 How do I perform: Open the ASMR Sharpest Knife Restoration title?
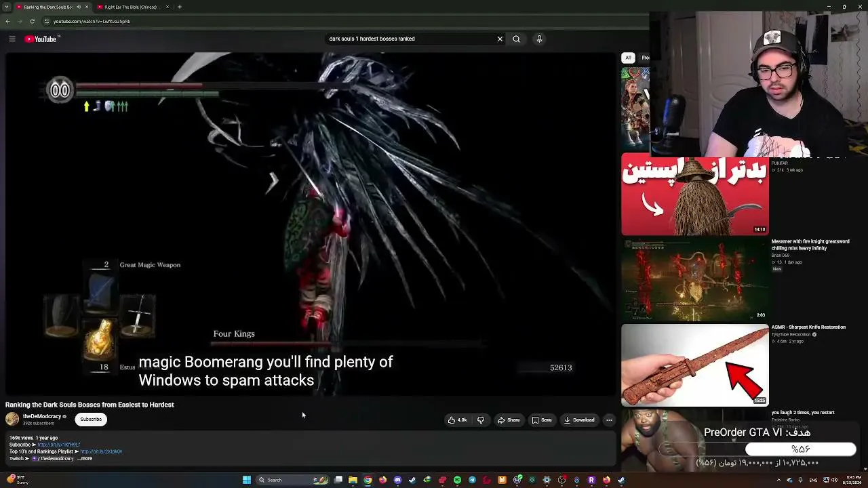(x=808, y=327)
